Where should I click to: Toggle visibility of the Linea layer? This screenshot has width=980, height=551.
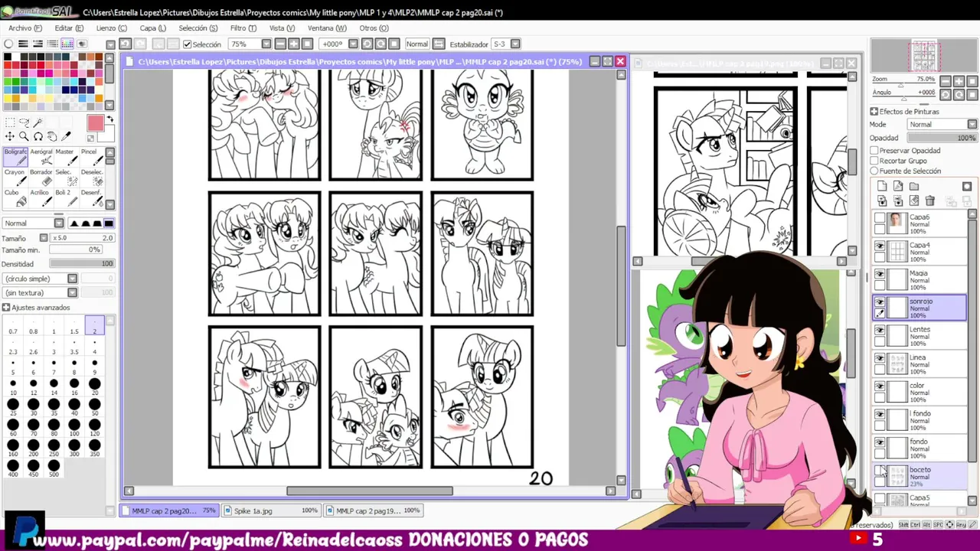[880, 358]
